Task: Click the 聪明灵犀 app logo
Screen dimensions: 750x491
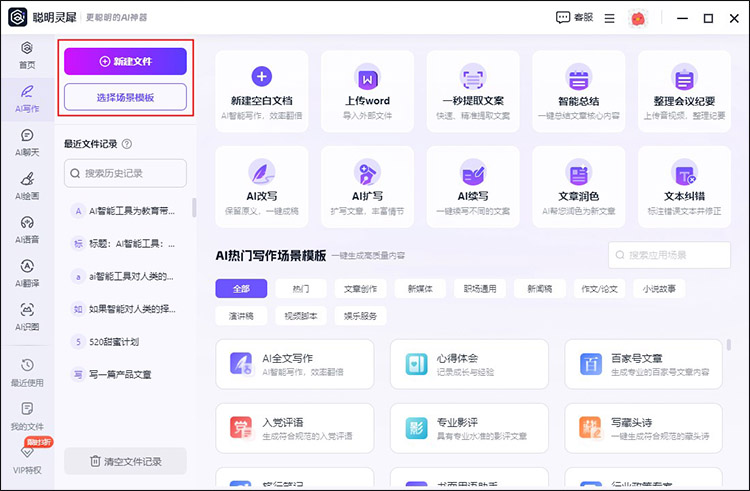Action: (x=18, y=17)
